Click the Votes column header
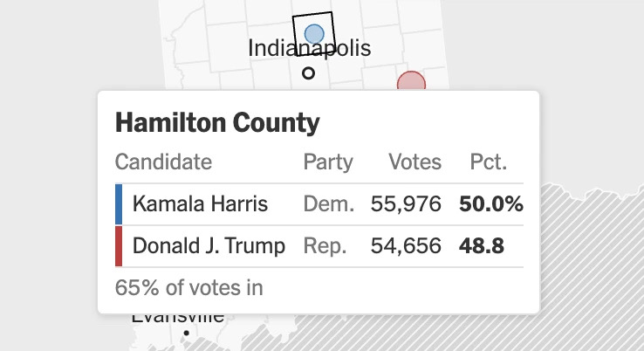This screenshot has width=644, height=351. [x=414, y=162]
